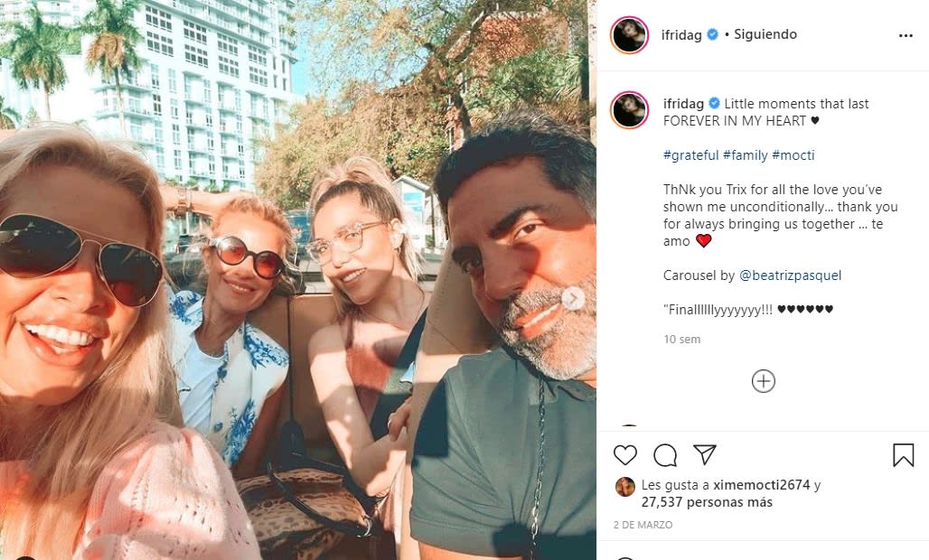The height and width of the screenshot is (560, 929).
Task: Open the #family hashtag
Action: click(x=746, y=155)
